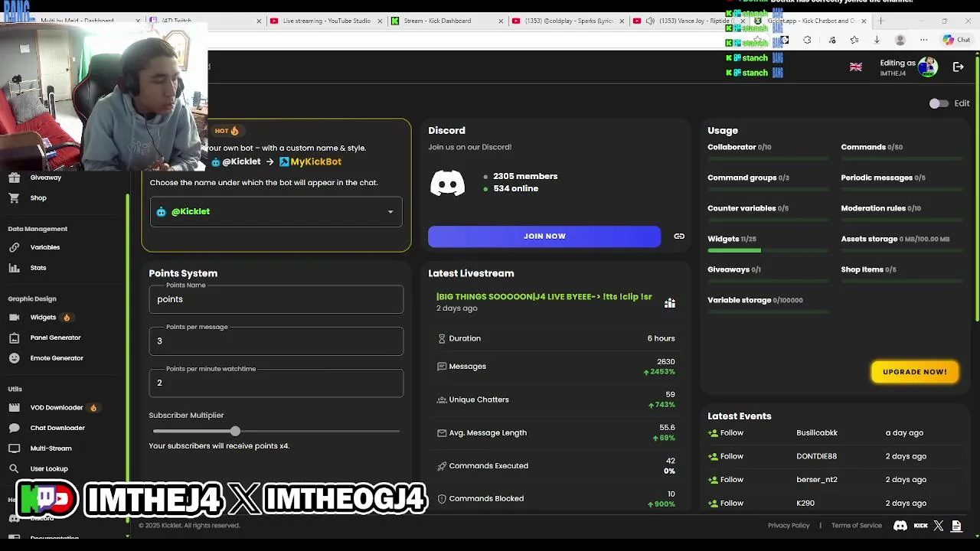Open VOD Downloader clapperboard icon
980x551 pixels.
[x=14, y=408]
